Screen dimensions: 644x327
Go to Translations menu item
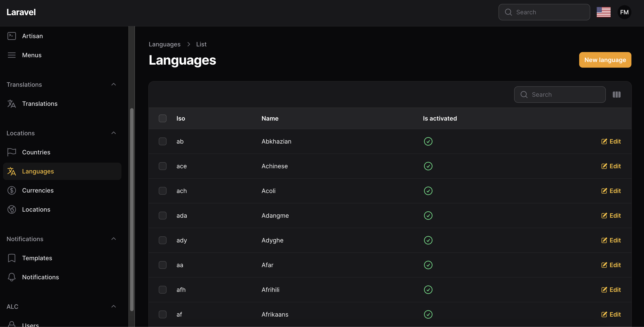(39, 104)
